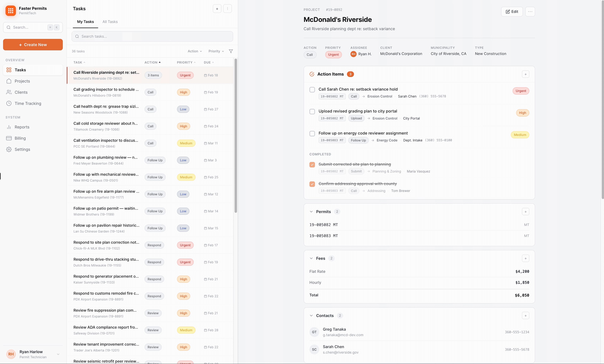This screenshot has height=364, width=604.
Task: Collapse the Fees section
Action: [311, 258]
